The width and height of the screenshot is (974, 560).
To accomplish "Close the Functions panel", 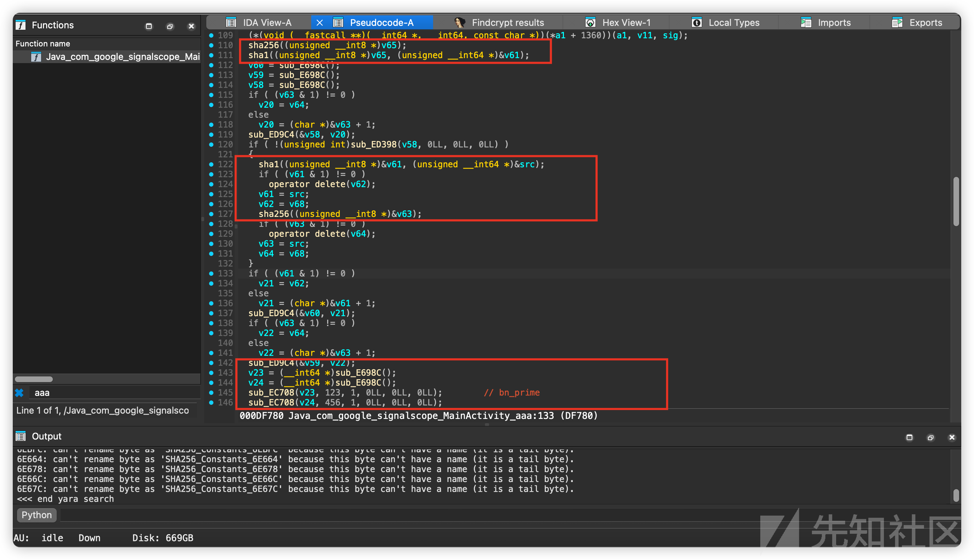I will point(191,26).
